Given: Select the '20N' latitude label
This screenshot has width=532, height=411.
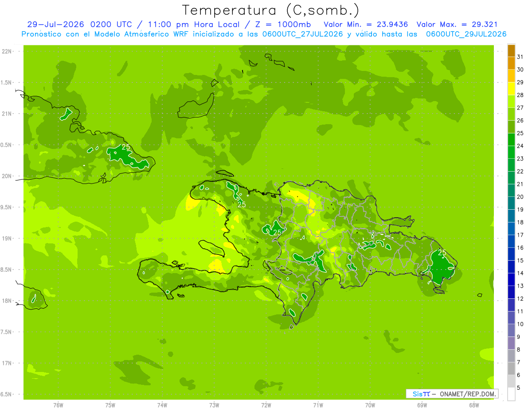Looking at the screenshot, I should point(8,176).
